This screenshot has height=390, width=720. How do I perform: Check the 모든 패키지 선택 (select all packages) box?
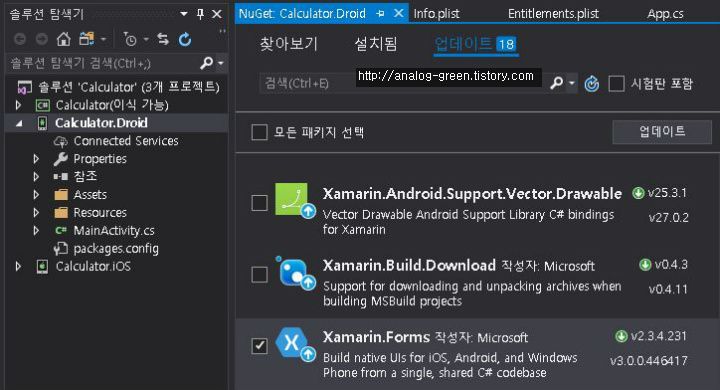tap(259, 132)
